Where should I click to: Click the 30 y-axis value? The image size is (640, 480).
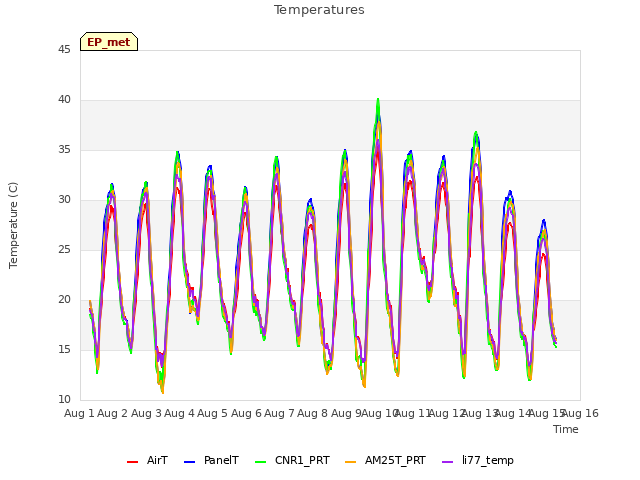[x=64, y=200]
